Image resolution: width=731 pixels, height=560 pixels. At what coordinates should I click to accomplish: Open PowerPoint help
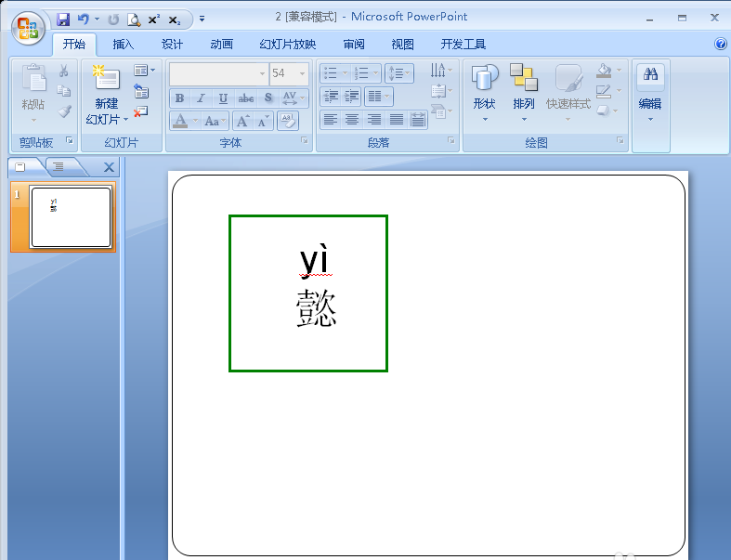click(x=720, y=44)
